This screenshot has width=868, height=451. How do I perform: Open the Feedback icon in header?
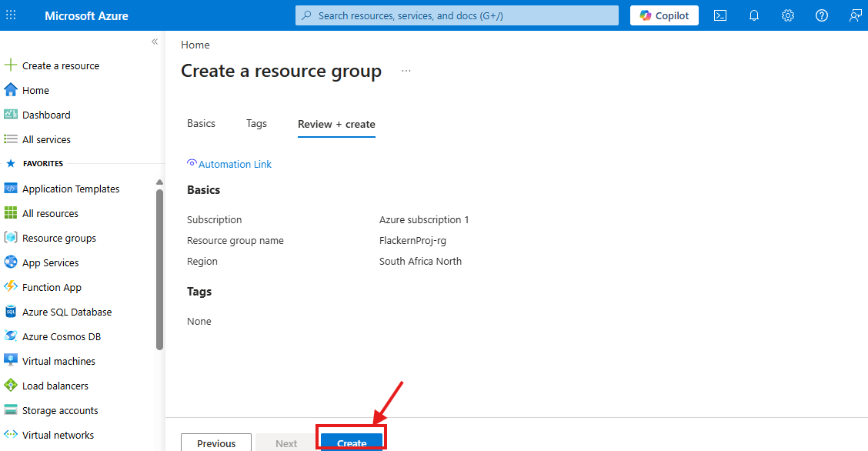point(855,15)
